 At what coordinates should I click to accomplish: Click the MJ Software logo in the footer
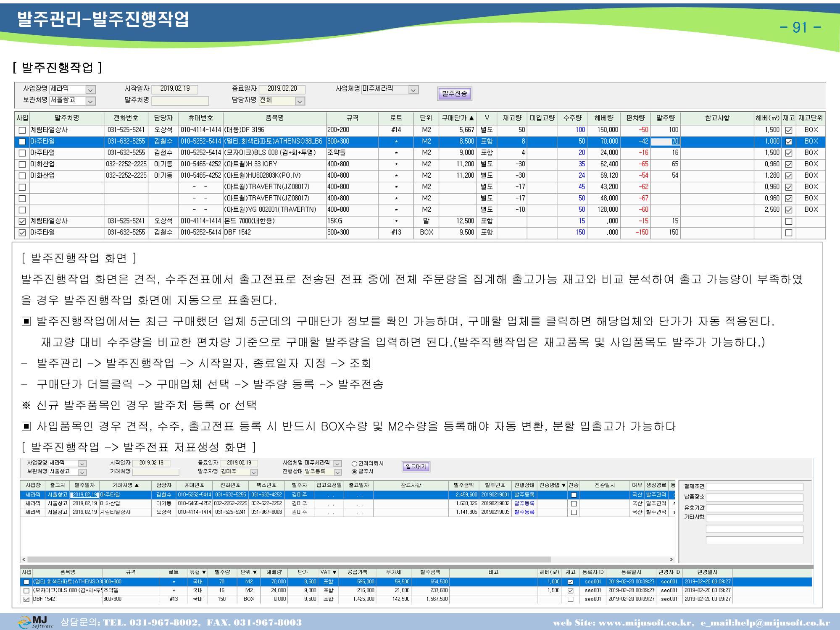coord(36,622)
